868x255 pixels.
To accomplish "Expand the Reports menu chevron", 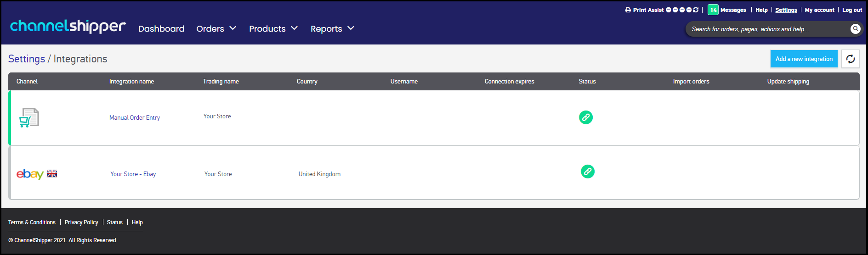I will [x=351, y=28].
